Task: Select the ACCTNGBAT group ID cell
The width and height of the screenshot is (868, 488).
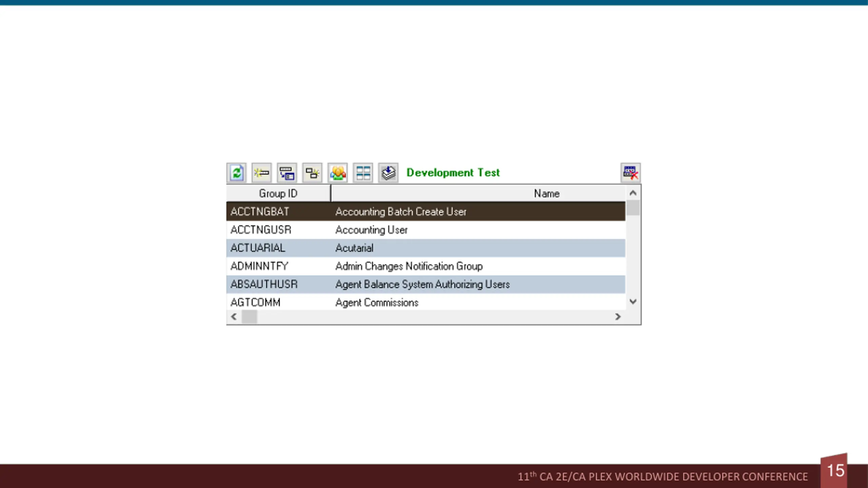Action: (x=279, y=211)
